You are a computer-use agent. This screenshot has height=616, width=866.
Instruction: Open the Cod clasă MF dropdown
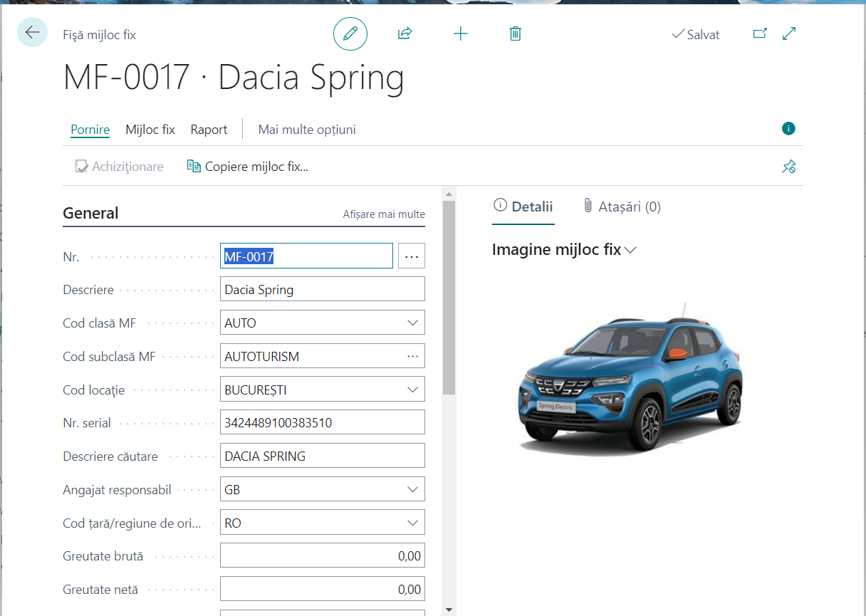(x=412, y=323)
